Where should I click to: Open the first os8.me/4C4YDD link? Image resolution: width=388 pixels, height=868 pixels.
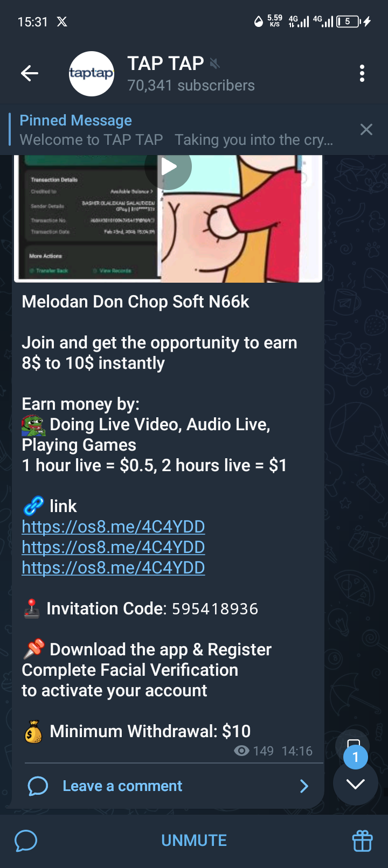113,527
